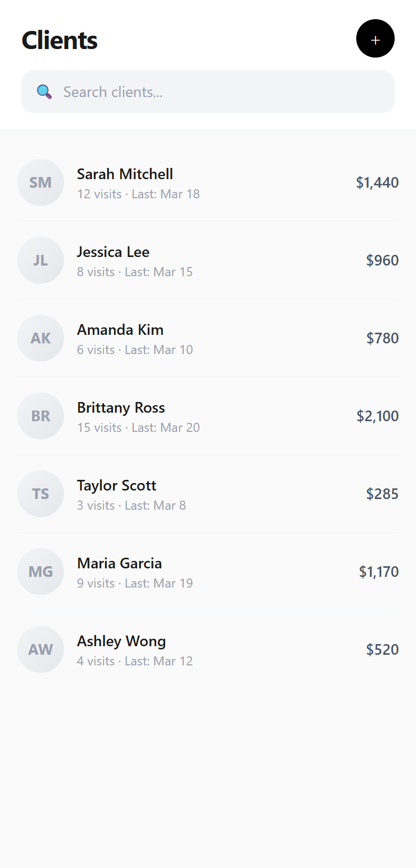Click the $2,100 total for Brittany Ross
The image size is (416, 868).
coord(378,416)
